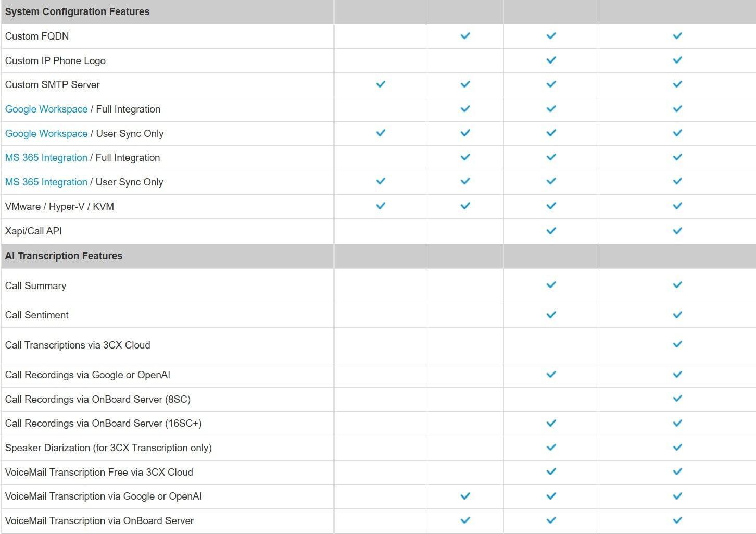Open Google Workspace link in User Sync Only row
This screenshot has height=534, width=756.
pyautogui.click(x=46, y=134)
